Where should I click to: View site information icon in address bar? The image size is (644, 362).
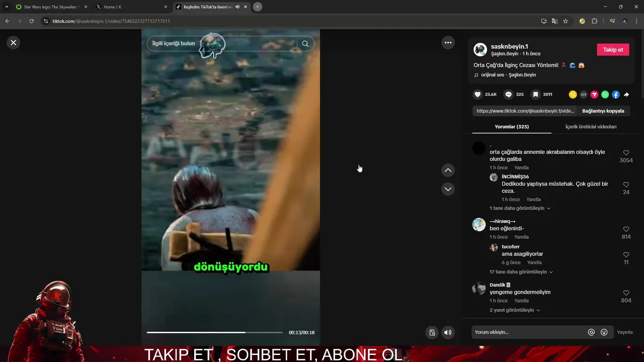coord(46,21)
